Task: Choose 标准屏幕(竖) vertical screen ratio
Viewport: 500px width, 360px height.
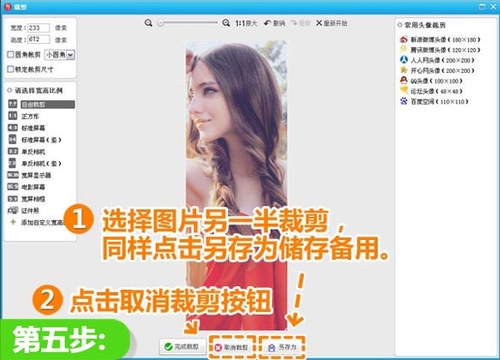Action: click(x=35, y=139)
